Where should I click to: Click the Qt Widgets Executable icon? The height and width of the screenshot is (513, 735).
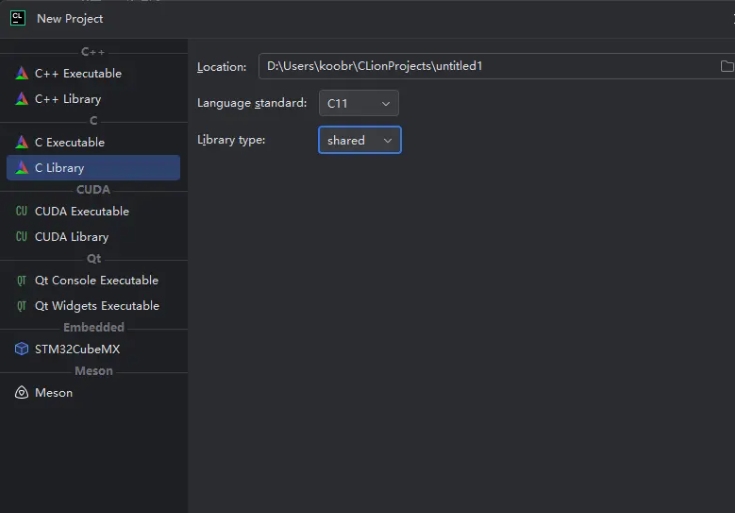click(22, 306)
